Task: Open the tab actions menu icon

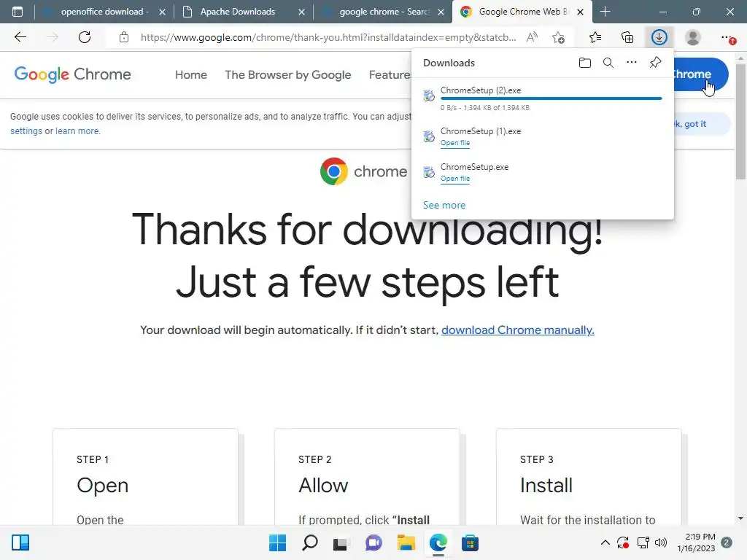Action: click(x=18, y=12)
